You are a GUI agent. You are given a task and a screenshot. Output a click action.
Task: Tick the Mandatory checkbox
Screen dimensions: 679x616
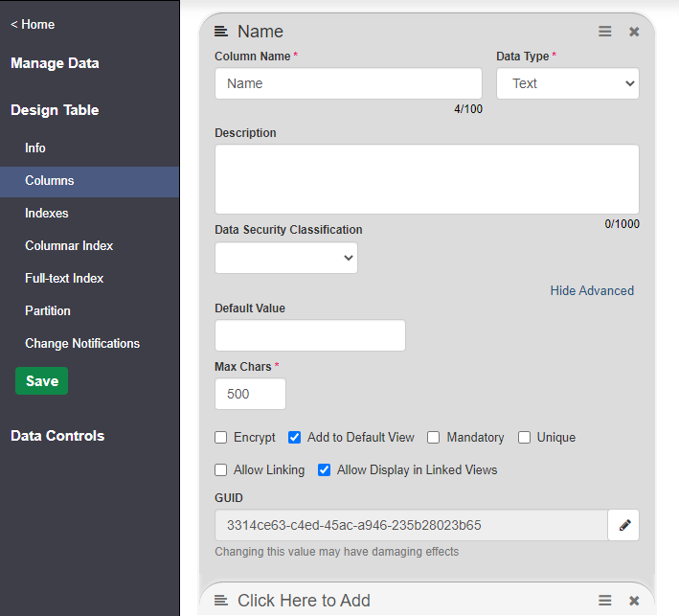pos(434,438)
